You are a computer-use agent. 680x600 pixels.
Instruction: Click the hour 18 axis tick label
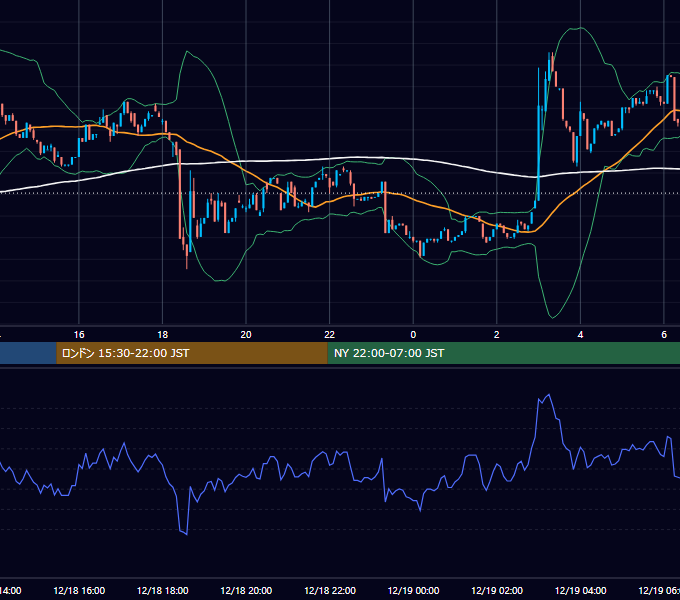coord(163,335)
